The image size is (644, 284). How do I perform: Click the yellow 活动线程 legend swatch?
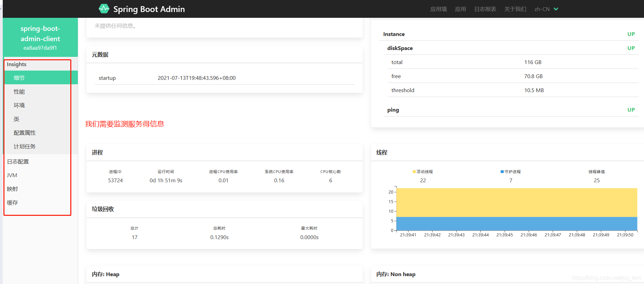click(x=414, y=172)
